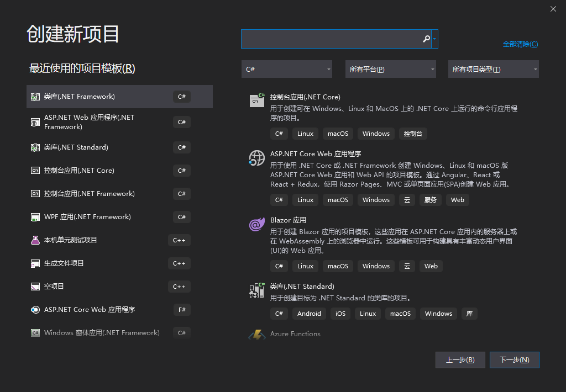Viewport: 566px width, 392px height.
Task: Click the C# badge on WPF 应用 row
Action: point(181,217)
